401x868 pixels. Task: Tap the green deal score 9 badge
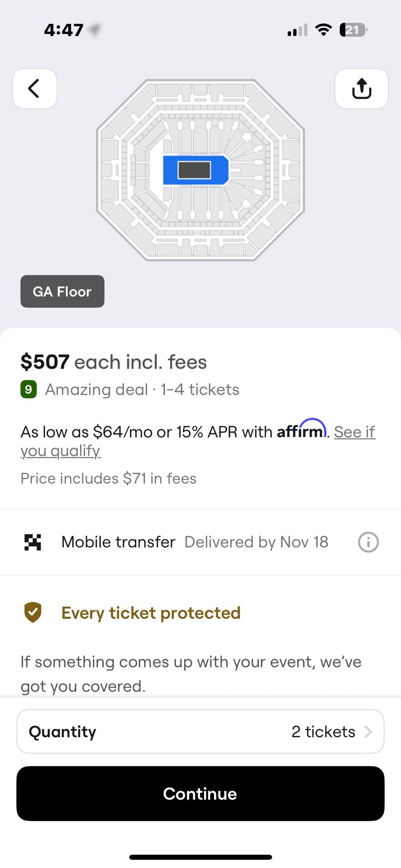click(x=29, y=389)
